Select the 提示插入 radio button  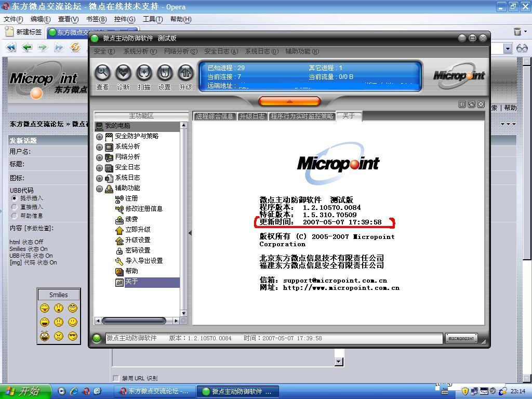click(x=14, y=198)
